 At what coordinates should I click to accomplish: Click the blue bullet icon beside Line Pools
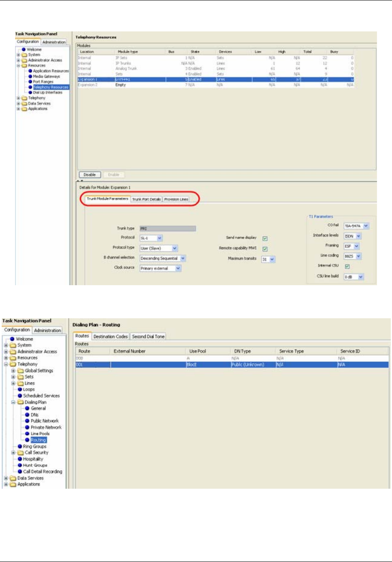click(x=27, y=433)
